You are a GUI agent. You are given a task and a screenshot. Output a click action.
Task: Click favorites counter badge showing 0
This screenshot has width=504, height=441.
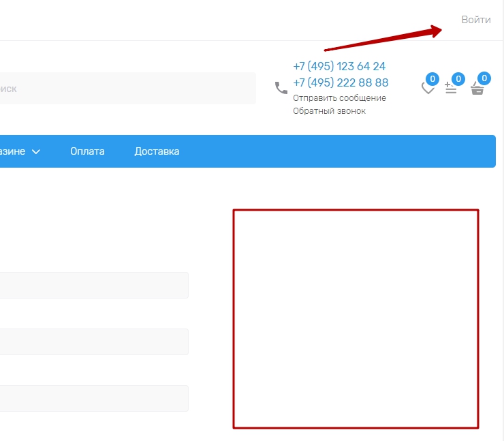(432, 79)
